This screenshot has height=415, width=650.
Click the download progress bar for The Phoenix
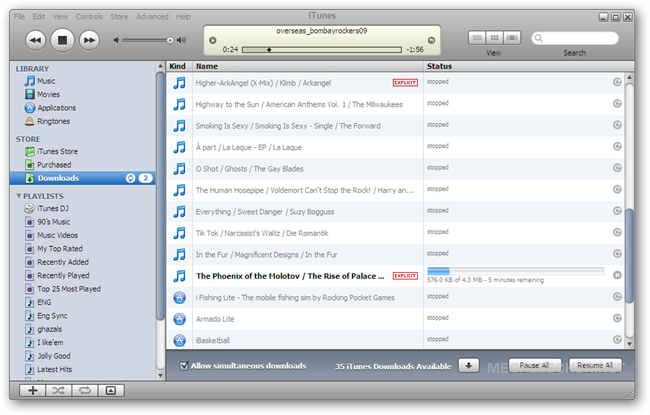516,272
